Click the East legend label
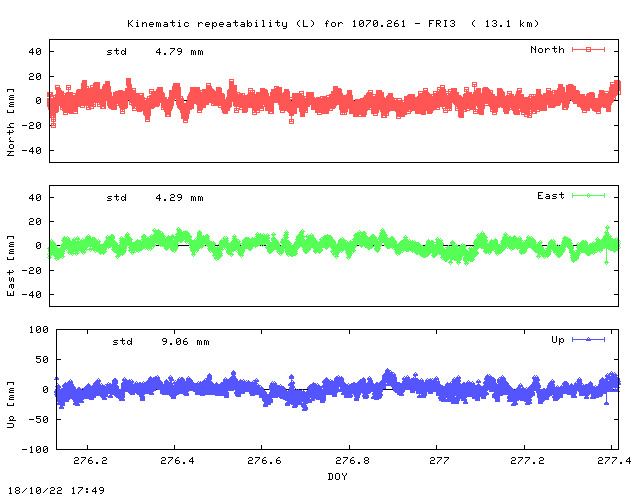Image resolution: width=640 pixels, height=496 pixels. pyautogui.click(x=551, y=196)
